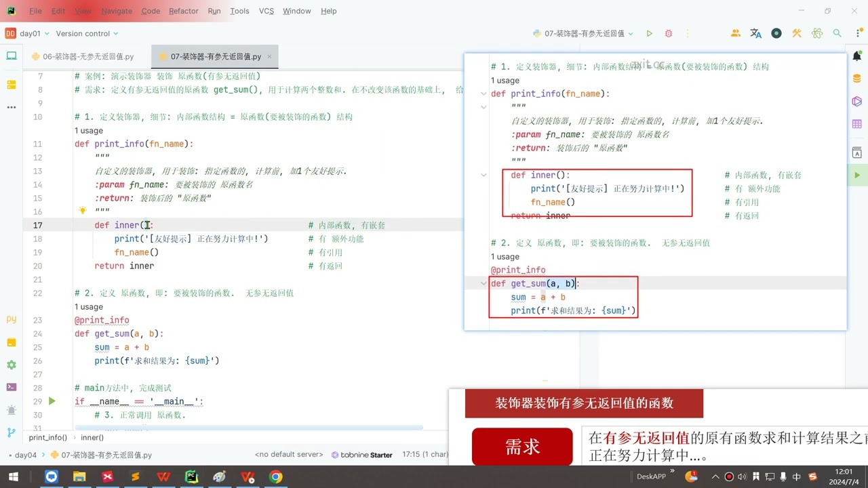Click the dark round recorder icon in the toolbar
This screenshot has width=868, height=488.
(x=776, y=33)
